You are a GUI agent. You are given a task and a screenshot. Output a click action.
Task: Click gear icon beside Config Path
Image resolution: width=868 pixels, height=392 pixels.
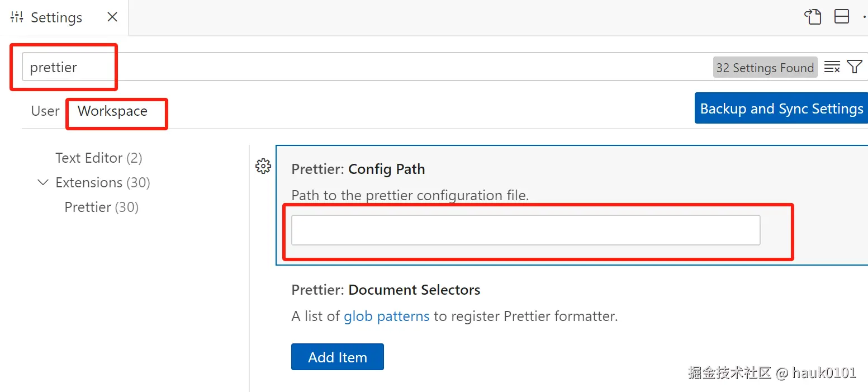[x=263, y=166]
